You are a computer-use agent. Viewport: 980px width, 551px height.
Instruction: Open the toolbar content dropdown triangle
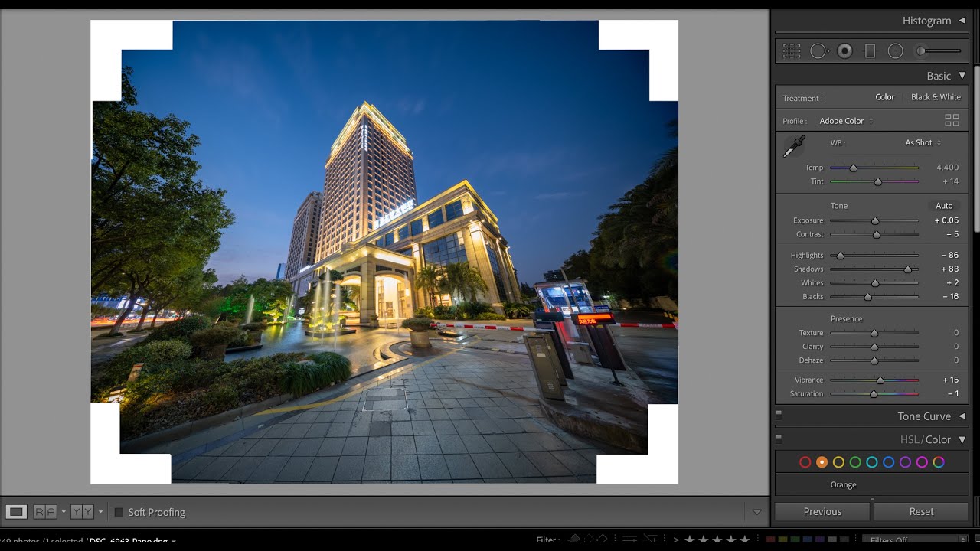click(x=757, y=512)
